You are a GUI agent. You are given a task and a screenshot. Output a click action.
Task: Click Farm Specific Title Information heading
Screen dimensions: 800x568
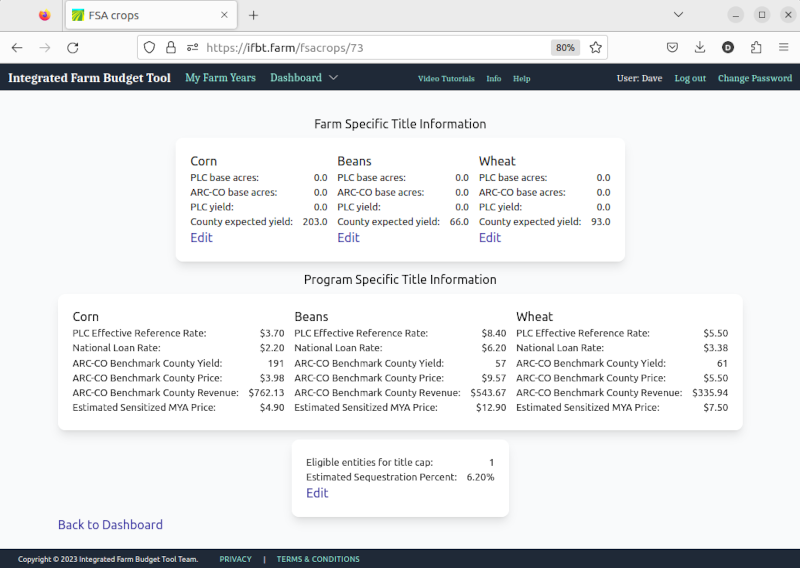pos(400,124)
